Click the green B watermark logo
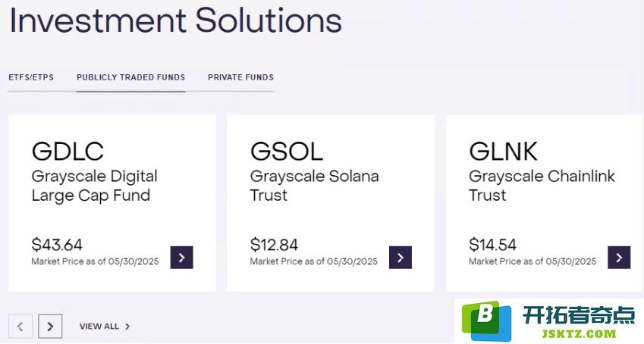Viewport: 644px width, 344px height. point(487,321)
